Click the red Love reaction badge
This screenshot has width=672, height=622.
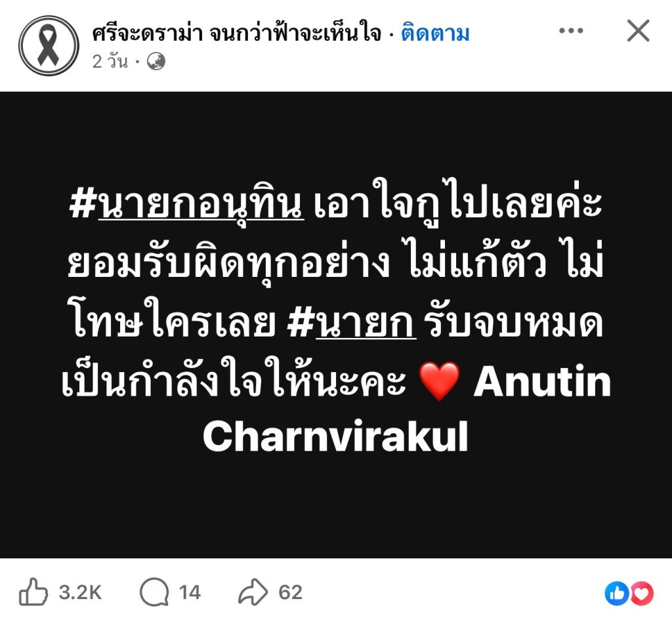tap(642, 593)
